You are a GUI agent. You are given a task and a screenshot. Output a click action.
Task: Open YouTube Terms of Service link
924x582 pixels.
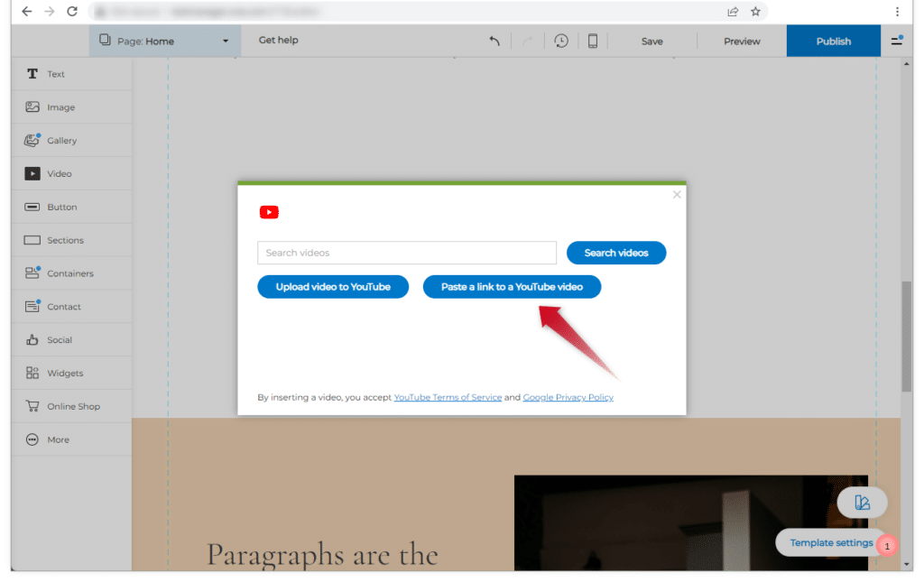[x=448, y=397]
